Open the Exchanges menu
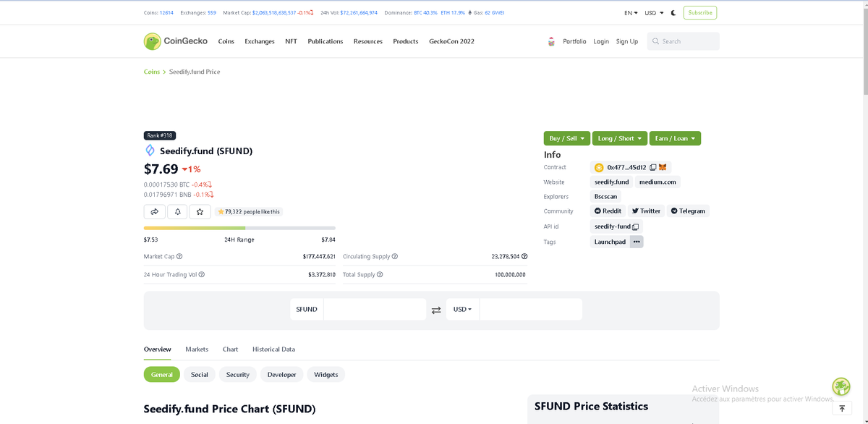The width and height of the screenshot is (868, 424). [x=260, y=41]
